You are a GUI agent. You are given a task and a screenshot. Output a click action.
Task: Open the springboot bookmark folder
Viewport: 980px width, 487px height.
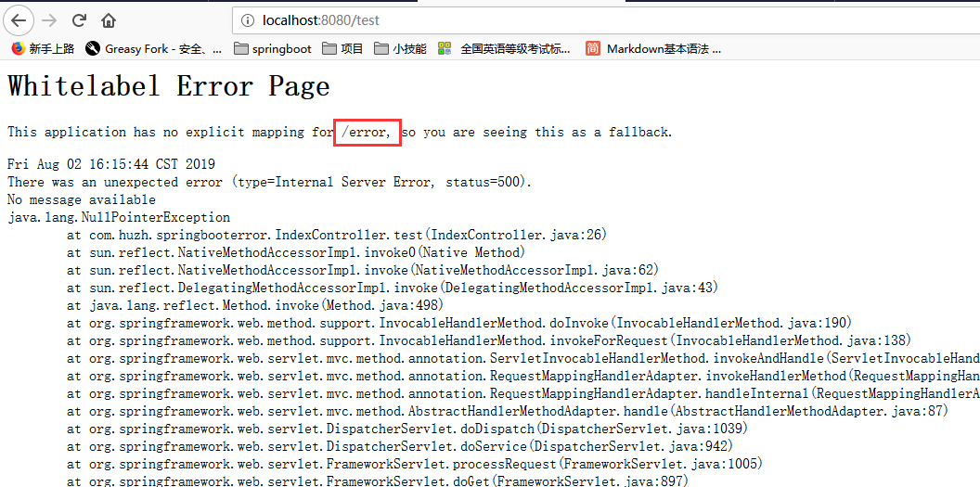[273, 48]
